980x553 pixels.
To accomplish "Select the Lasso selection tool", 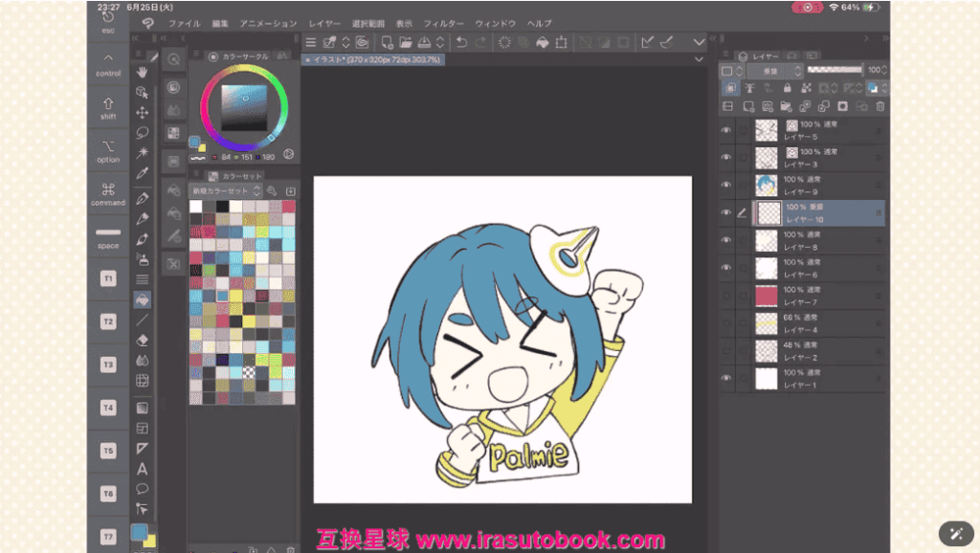I will (142, 132).
